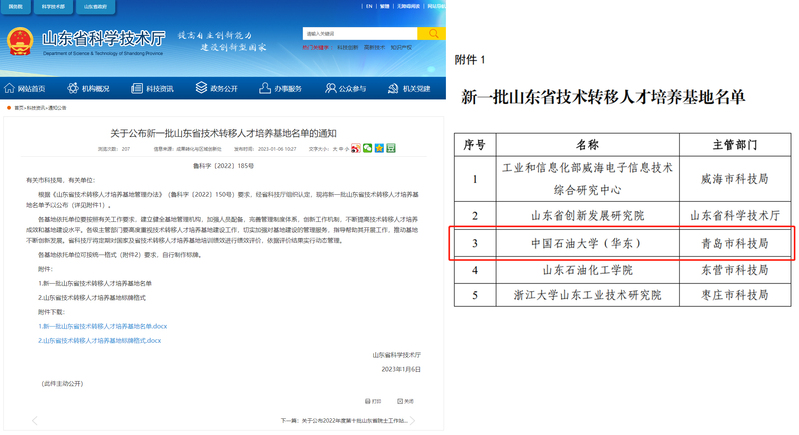Open 办事服务 navigation item
This screenshot has width=799, height=435.
pos(280,88)
